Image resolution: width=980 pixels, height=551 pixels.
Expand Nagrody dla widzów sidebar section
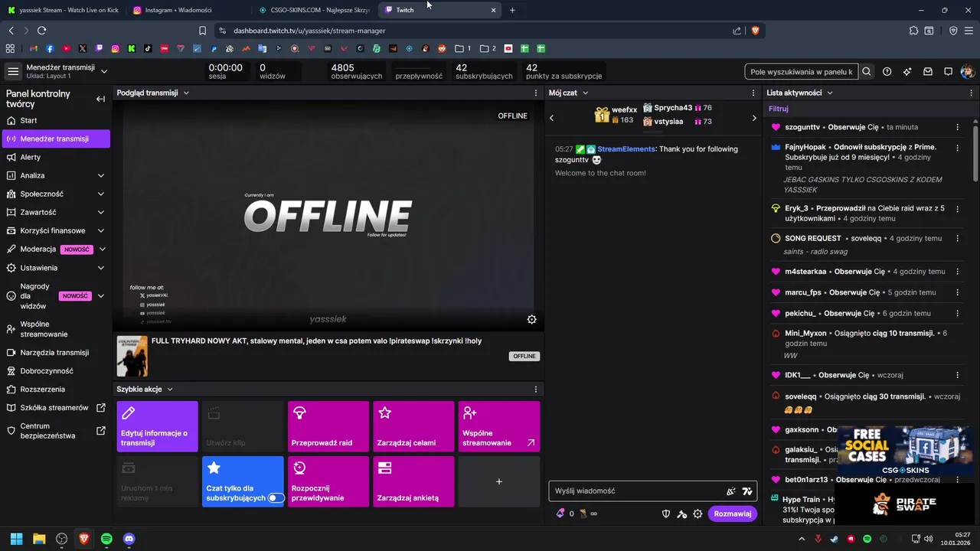[x=101, y=296]
